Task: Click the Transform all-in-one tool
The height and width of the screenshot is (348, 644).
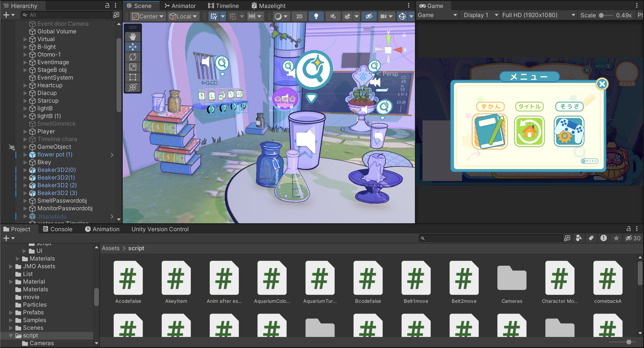Action: (133, 87)
